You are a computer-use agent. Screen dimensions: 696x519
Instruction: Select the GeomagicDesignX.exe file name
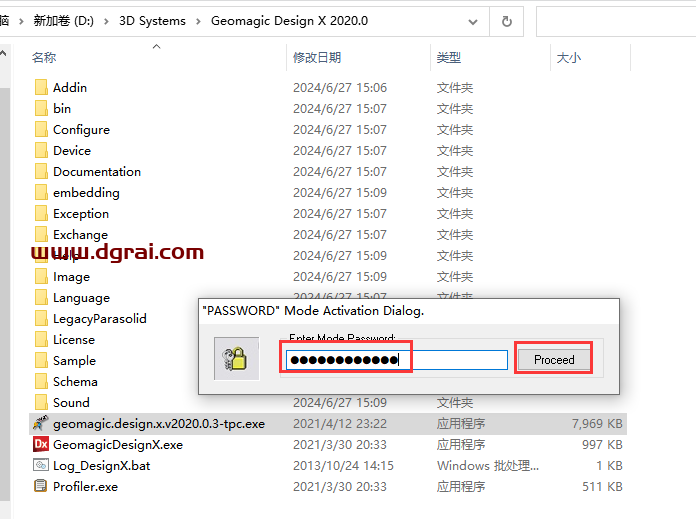[x=118, y=444]
